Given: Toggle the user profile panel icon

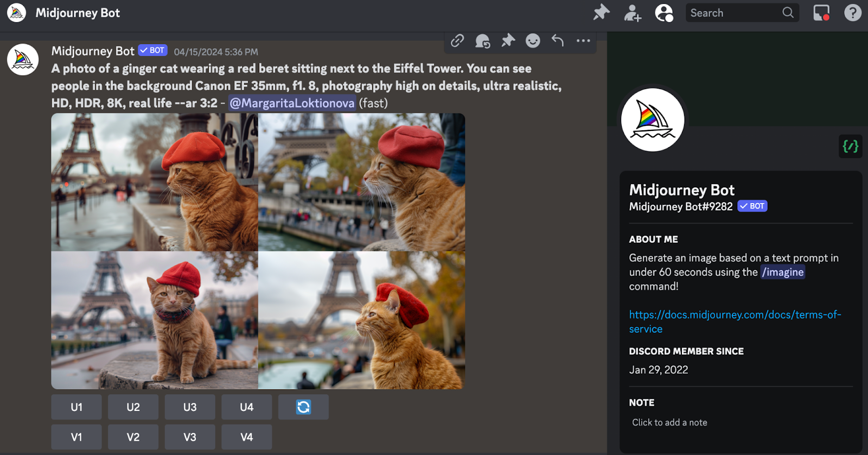Looking at the screenshot, I should [x=663, y=12].
